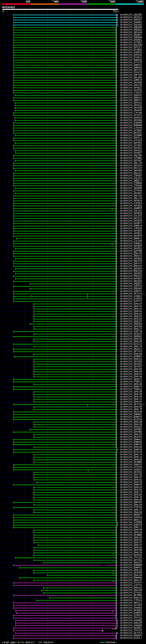Select label UniRef100_A2Z2L7
This screenshot has height=644, width=146.
tap(131, 638)
